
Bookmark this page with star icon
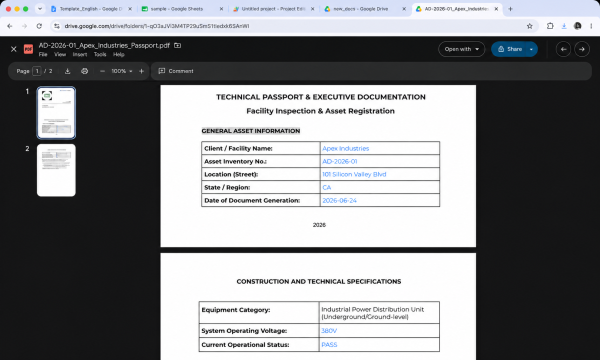530,26
